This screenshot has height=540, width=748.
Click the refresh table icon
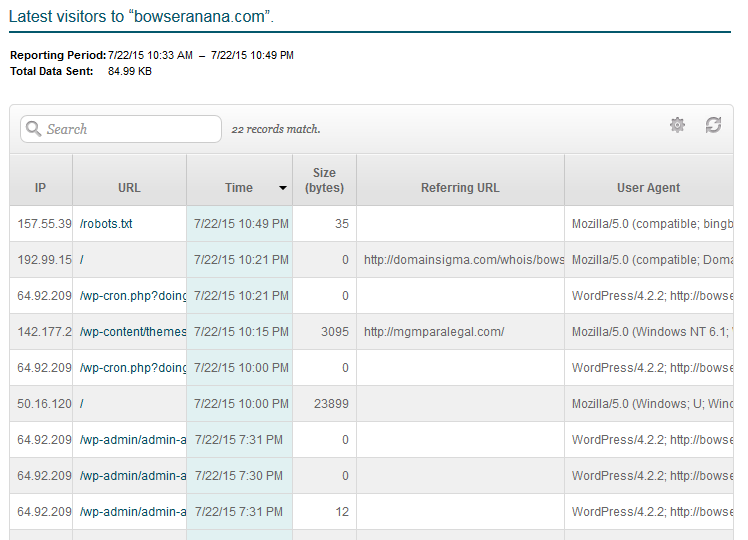[x=713, y=125]
